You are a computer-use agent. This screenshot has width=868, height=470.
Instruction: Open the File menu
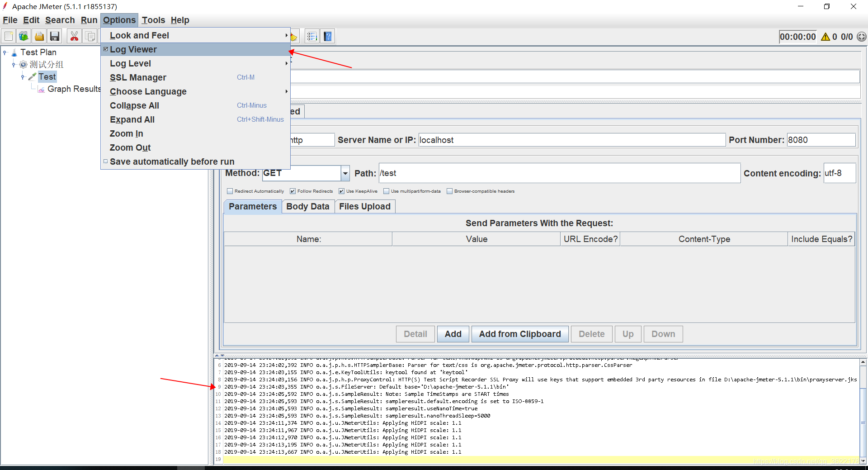tap(10, 20)
